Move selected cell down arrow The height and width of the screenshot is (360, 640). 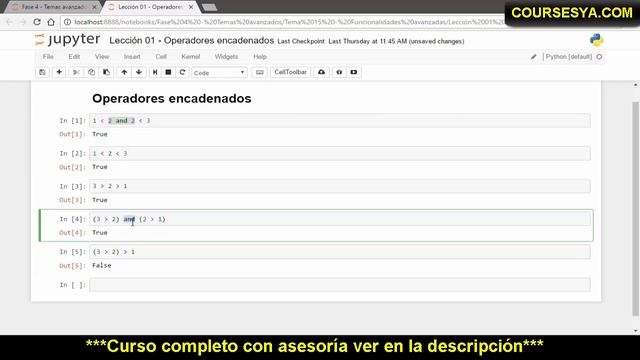[x=139, y=72]
